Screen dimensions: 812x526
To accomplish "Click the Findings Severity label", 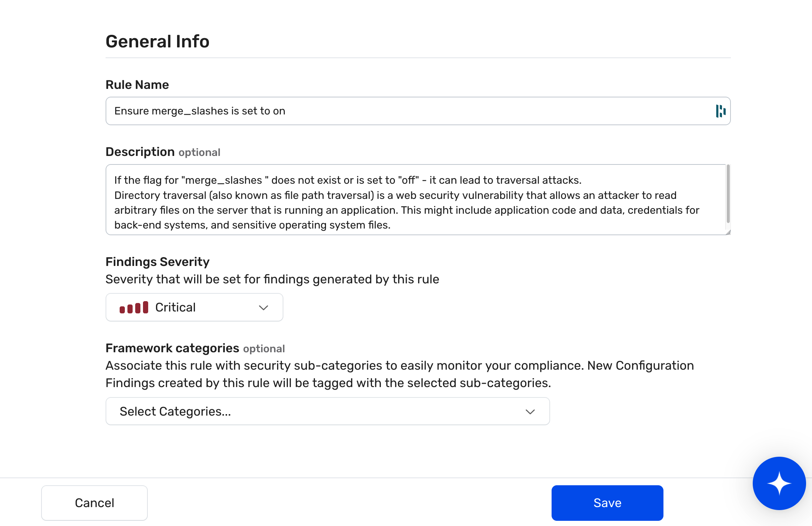I will [157, 262].
